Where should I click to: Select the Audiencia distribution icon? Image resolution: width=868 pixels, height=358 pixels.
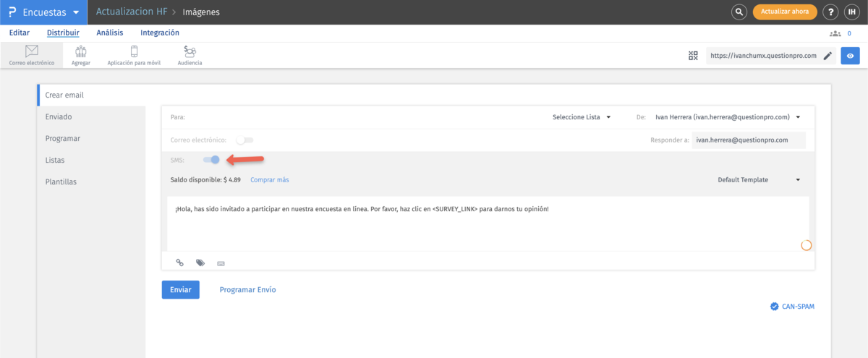click(190, 55)
